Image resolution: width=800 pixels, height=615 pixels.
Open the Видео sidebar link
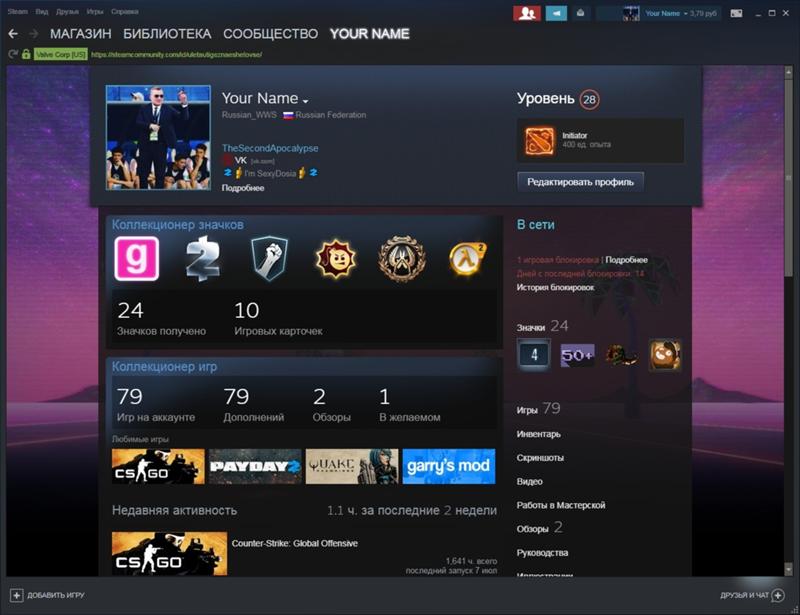(x=530, y=481)
